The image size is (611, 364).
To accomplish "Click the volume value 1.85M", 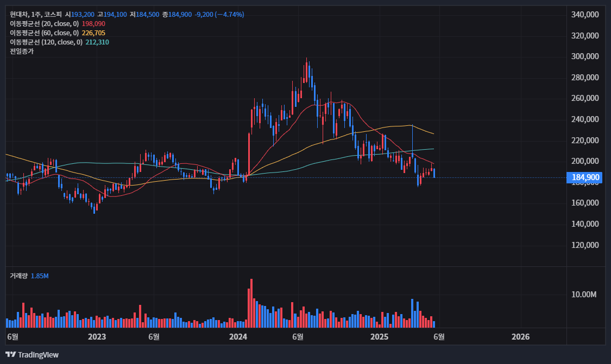I will tap(40, 276).
